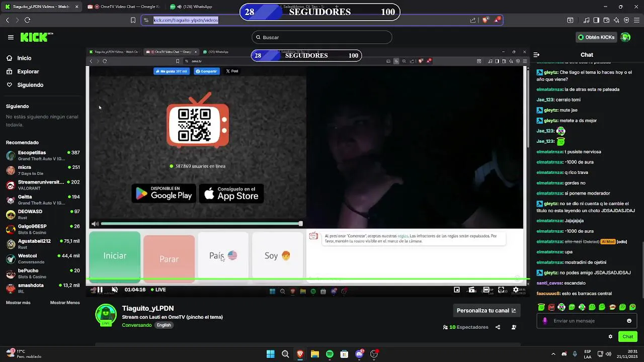Click Personaliza tu canal button
The width and height of the screenshot is (644, 362).
[x=486, y=310]
